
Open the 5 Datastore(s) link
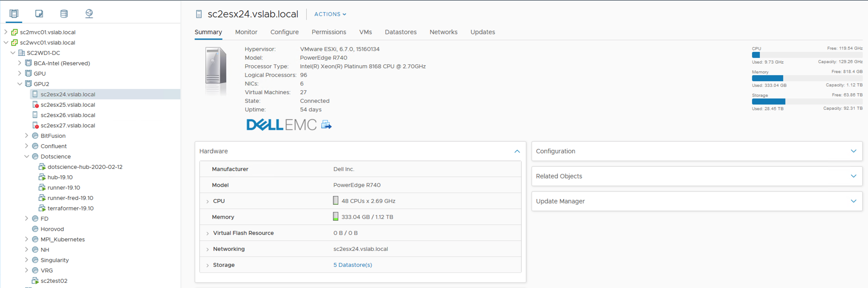click(352, 265)
